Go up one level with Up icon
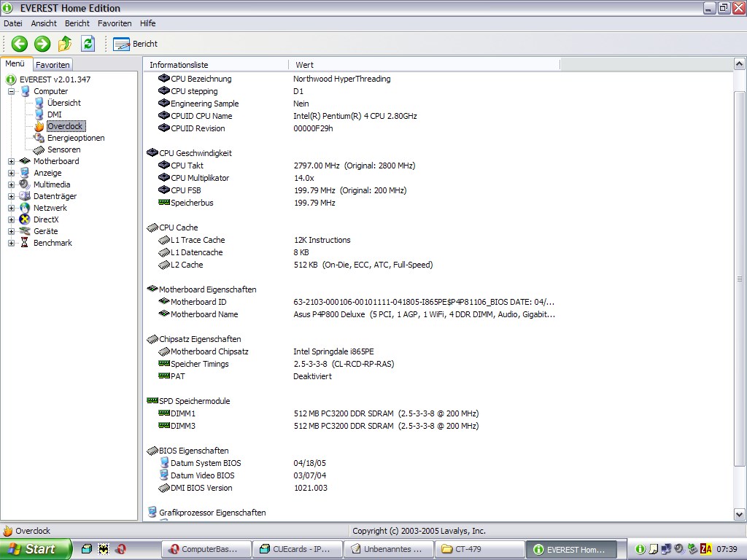This screenshot has width=747, height=560. pyautogui.click(x=65, y=44)
